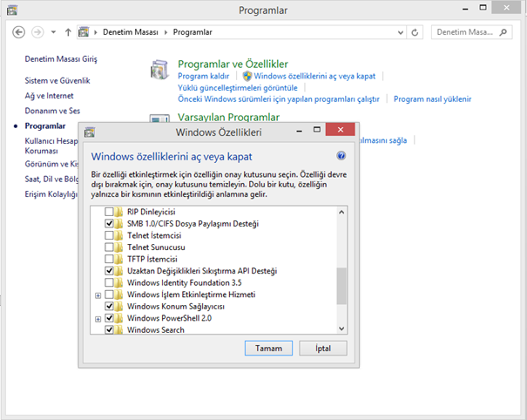Viewport: 527px width, 420px height.
Task: Enable the Telnet İstemcisi checkbox
Action: tap(109, 235)
